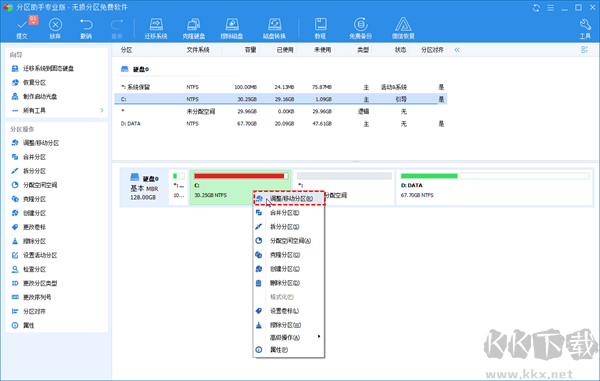Open the 教程 (Tutorial) toolbar icon
This screenshot has height=381, width=600.
point(320,28)
